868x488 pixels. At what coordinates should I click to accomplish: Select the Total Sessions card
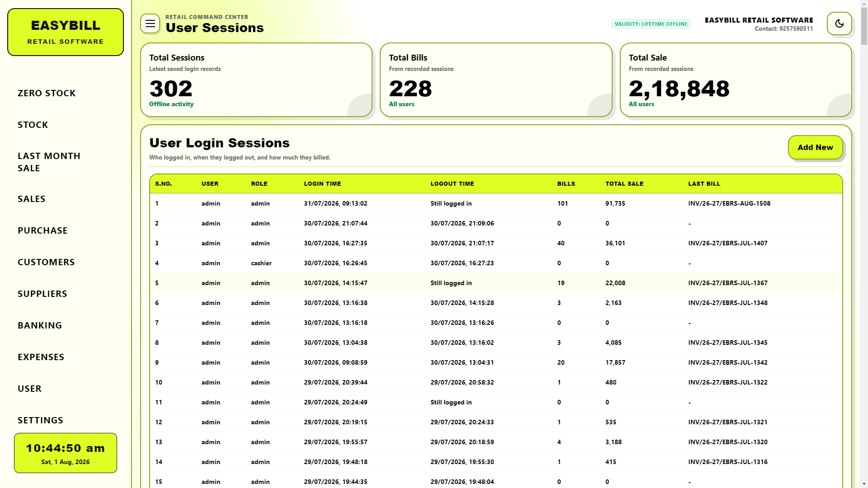point(256,80)
